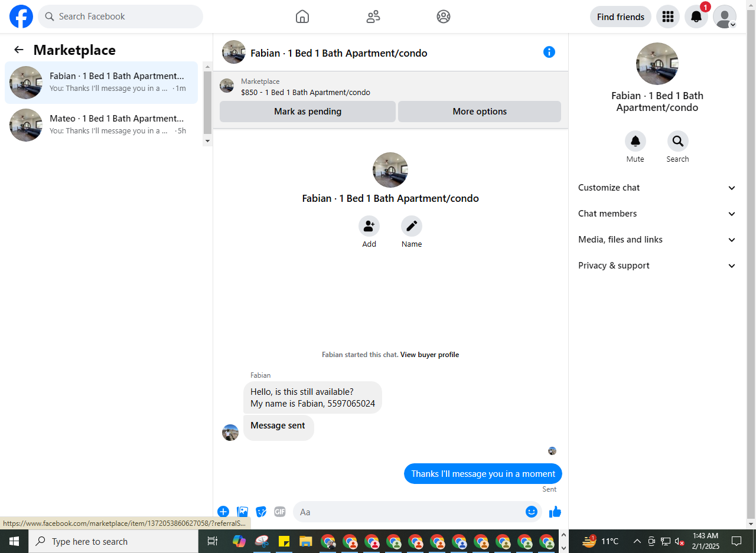Open the GIF picker icon

pyautogui.click(x=280, y=512)
